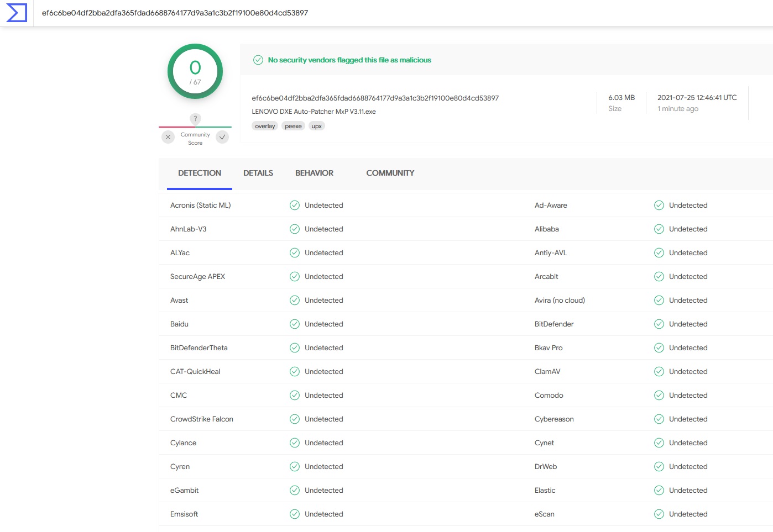Image resolution: width=773 pixels, height=532 pixels.
Task: Click the community score thumbs-down X icon
Action: 168,137
